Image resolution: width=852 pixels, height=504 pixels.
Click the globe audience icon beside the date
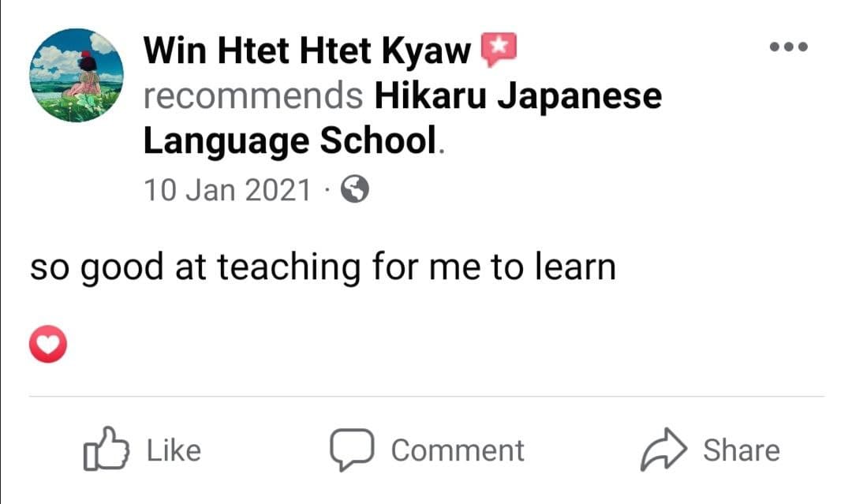(354, 189)
